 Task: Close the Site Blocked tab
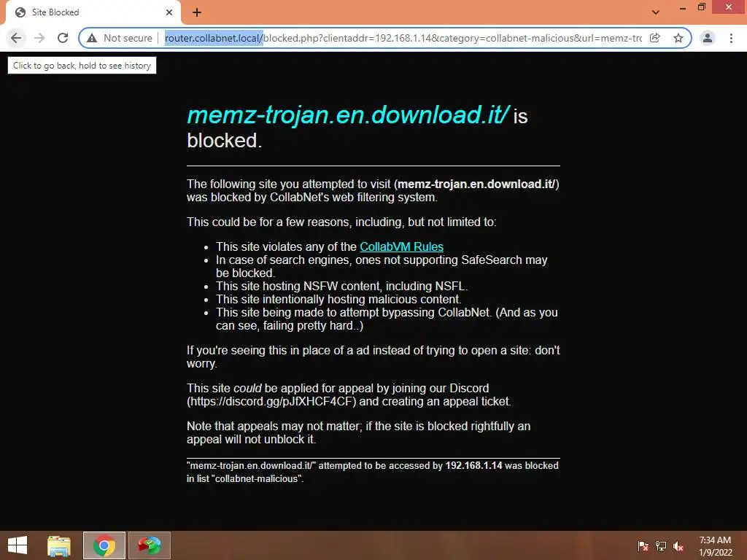[169, 12]
